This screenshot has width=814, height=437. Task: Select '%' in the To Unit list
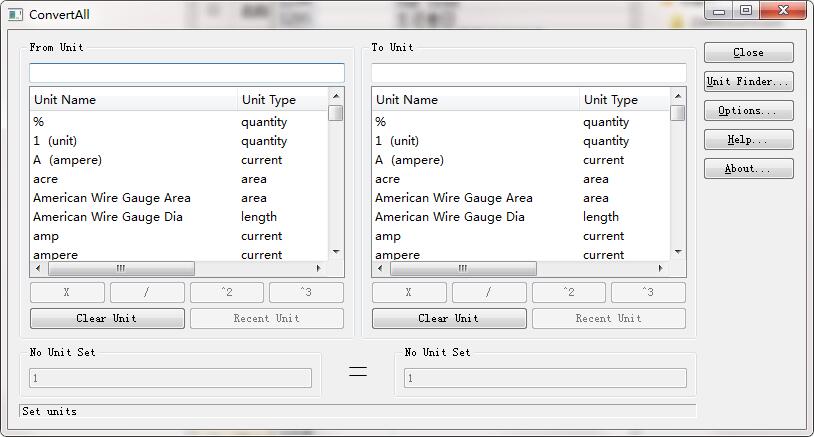pos(381,122)
